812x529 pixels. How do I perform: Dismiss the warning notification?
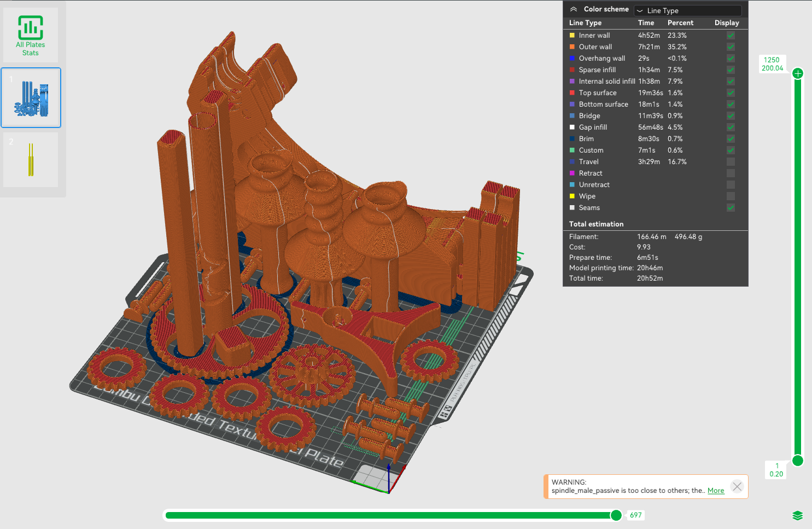(737, 486)
